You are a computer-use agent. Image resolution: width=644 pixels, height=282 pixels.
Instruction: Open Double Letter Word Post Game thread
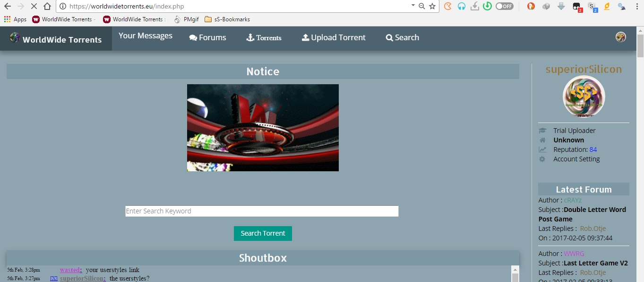(583, 214)
